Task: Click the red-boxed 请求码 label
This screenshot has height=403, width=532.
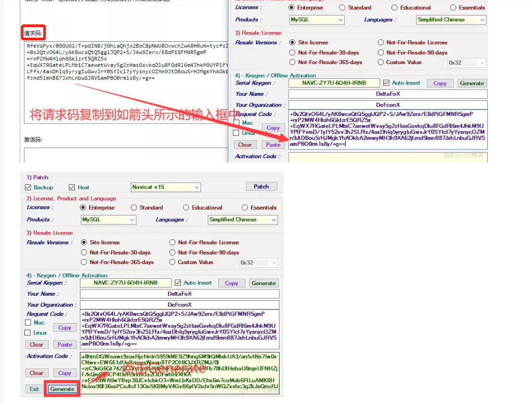Action: pyautogui.click(x=34, y=34)
